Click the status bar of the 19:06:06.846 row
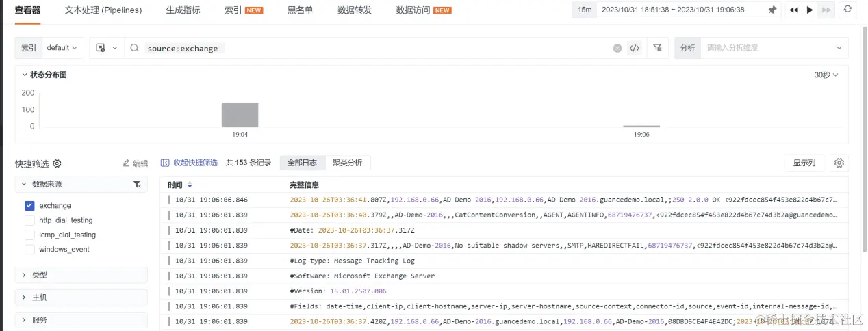The image size is (868, 331). pos(169,200)
